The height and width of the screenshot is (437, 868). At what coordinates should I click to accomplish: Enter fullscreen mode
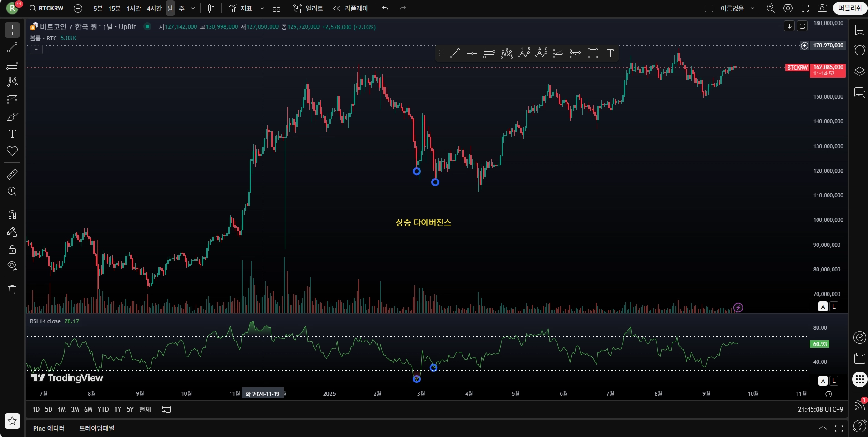tap(805, 8)
